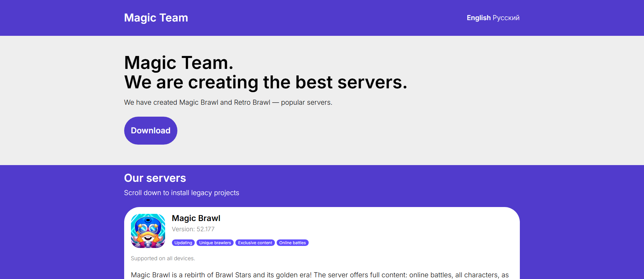Image resolution: width=644 pixels, height=279 pixels.
Task: Select the Exclusive content tag
Action: pos(255,243)
